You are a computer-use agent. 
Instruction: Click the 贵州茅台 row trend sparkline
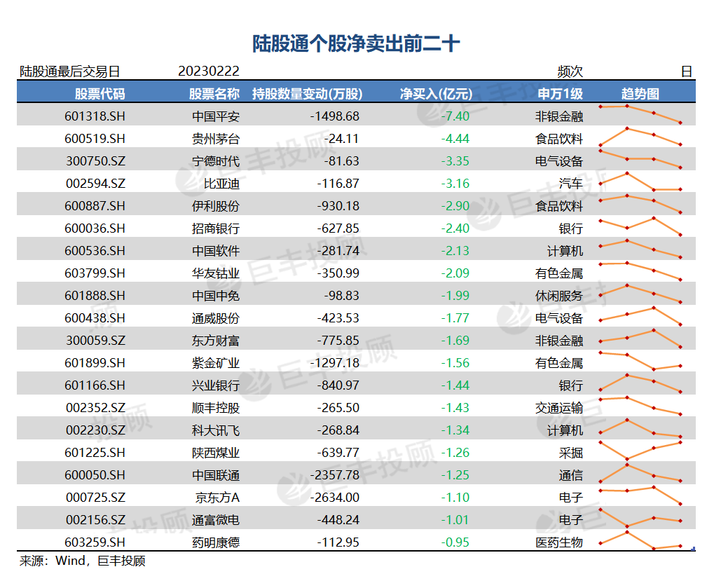[x=640, y=137]
